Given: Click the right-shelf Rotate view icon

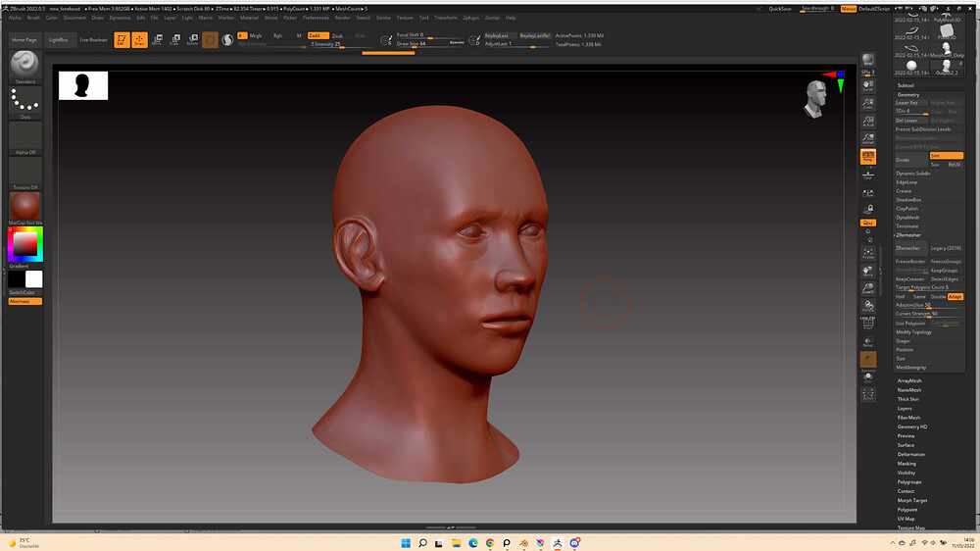Looking at the screenshot, I should 868,306.
